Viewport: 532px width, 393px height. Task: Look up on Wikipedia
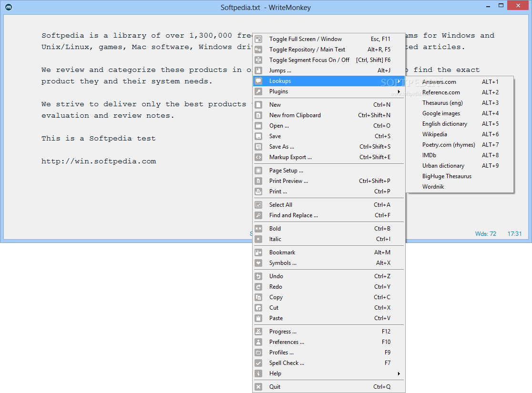coord(460,135)
